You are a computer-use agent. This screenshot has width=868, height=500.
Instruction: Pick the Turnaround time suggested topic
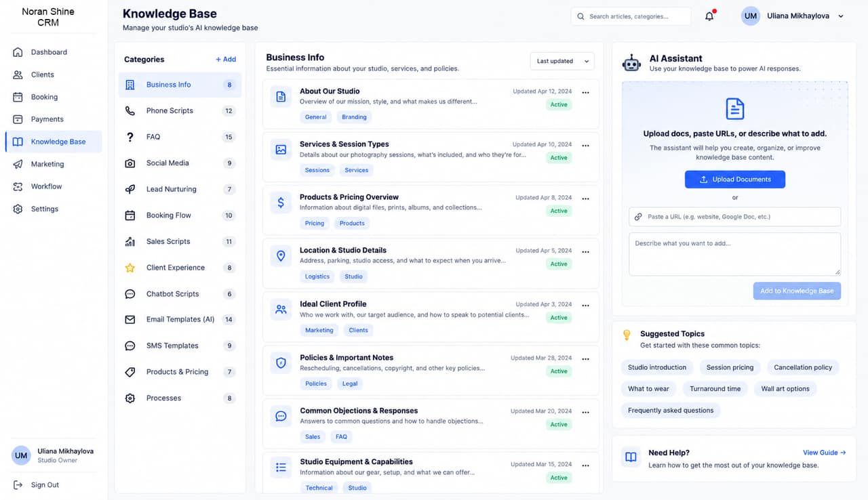pyautogui.click(x=715, y=389)
